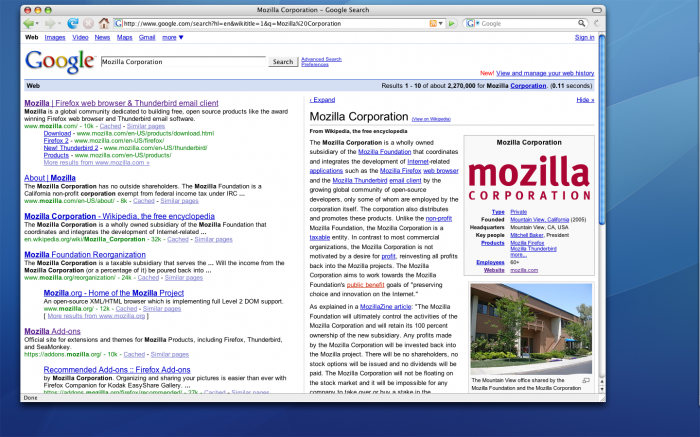Click the scrollbar up arrow at bottom right

tap(601, 382)
